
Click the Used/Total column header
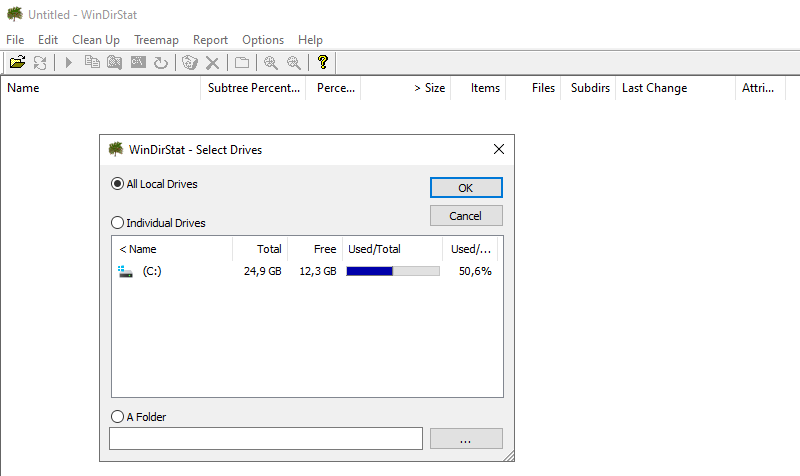point(392,249)
